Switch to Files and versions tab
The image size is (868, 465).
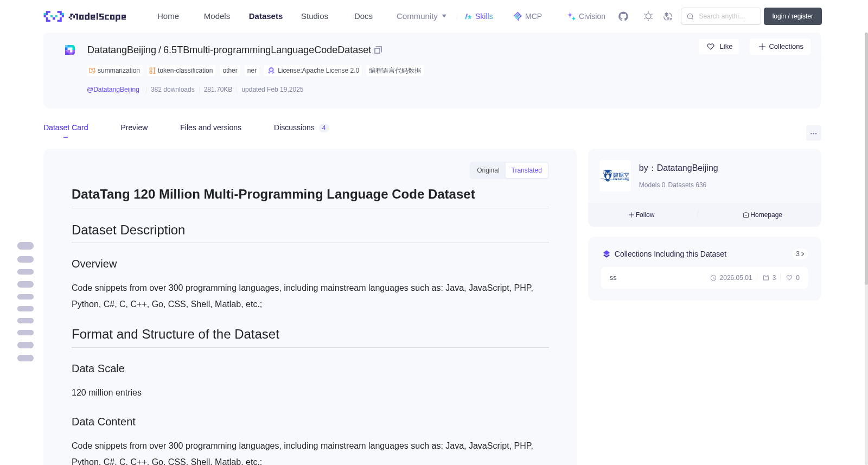tap(210, 128)
